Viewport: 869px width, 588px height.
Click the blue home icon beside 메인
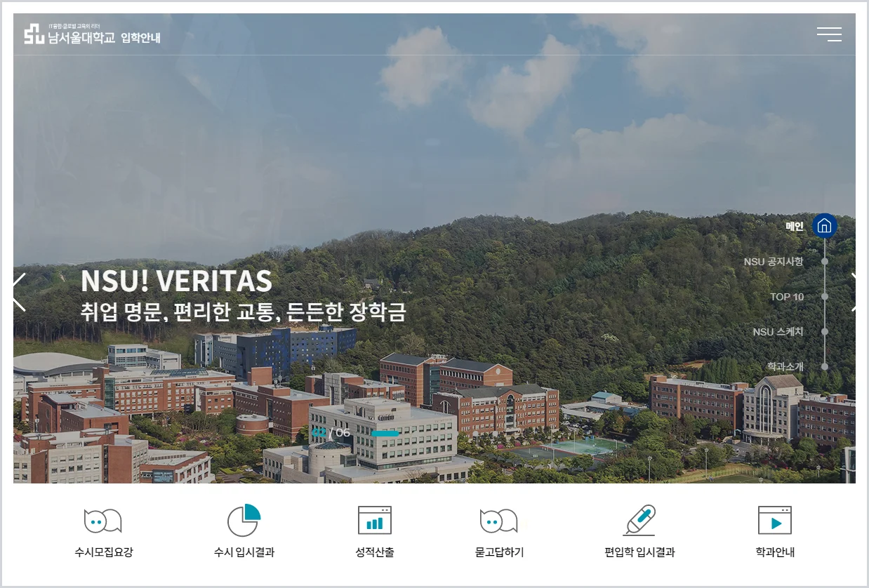(825, 226)
